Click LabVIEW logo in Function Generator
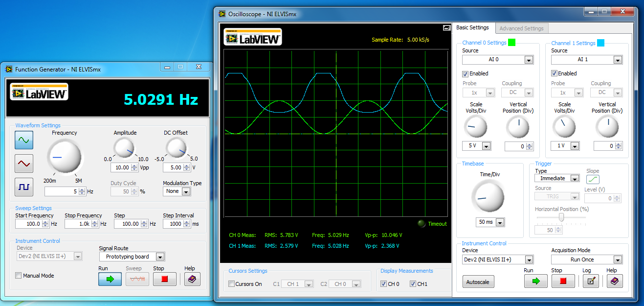The width and height of the screenshot is (644, 306). coord(39,92)
